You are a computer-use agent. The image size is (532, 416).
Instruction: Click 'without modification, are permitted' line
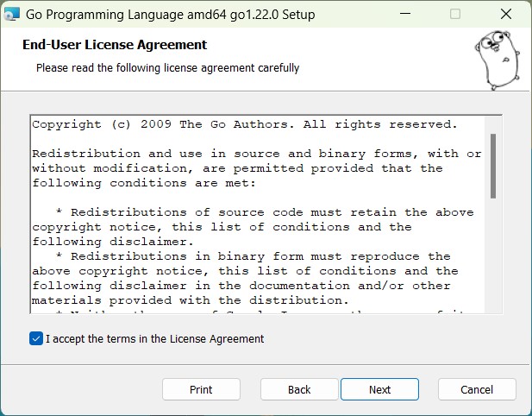coord(237,168)
